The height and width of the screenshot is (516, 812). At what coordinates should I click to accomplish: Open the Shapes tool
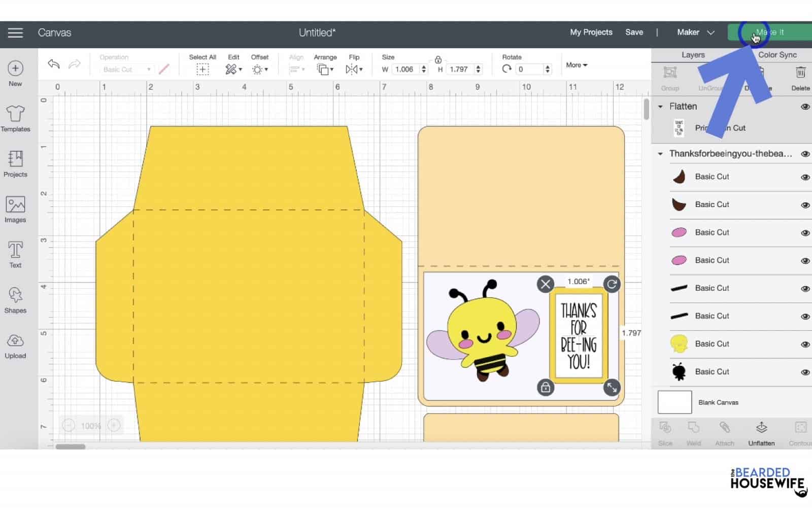tap(15, 299)
